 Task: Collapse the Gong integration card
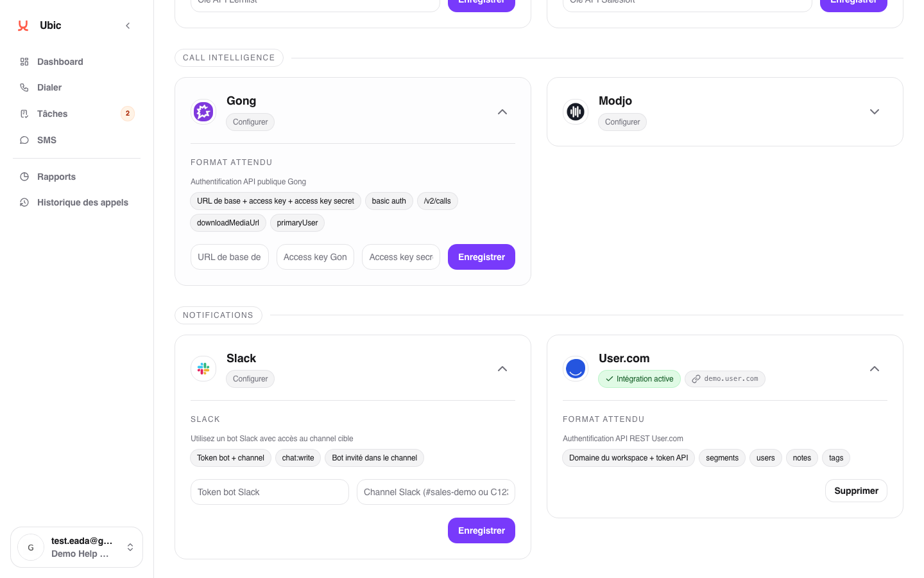[502, 112]
